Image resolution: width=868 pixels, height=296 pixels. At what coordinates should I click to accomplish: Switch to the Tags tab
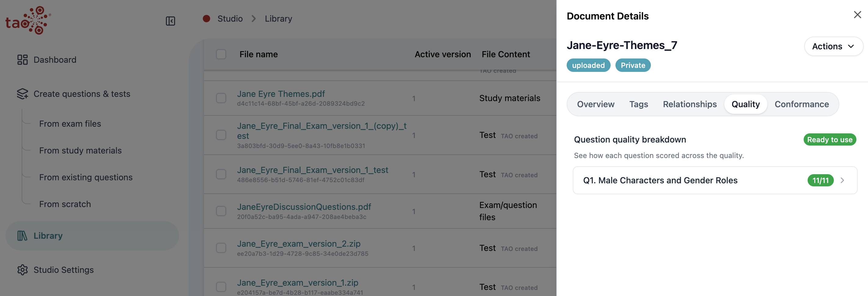click(x=639, y=104)
